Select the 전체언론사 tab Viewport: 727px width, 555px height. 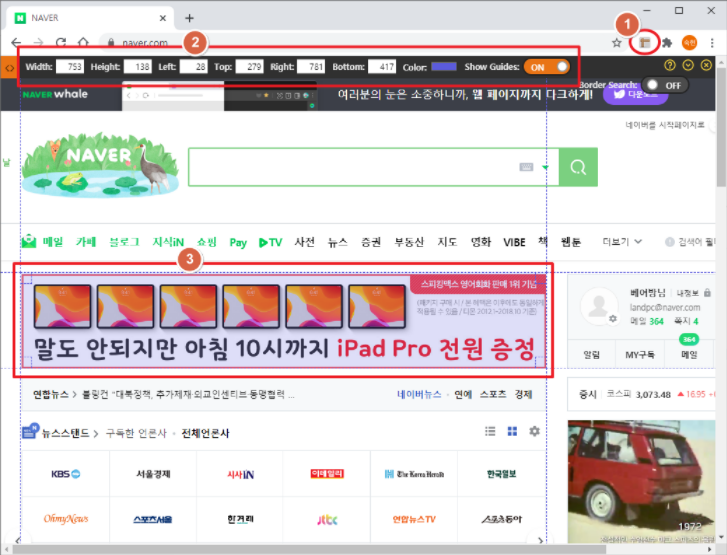[x=205, y=434]
